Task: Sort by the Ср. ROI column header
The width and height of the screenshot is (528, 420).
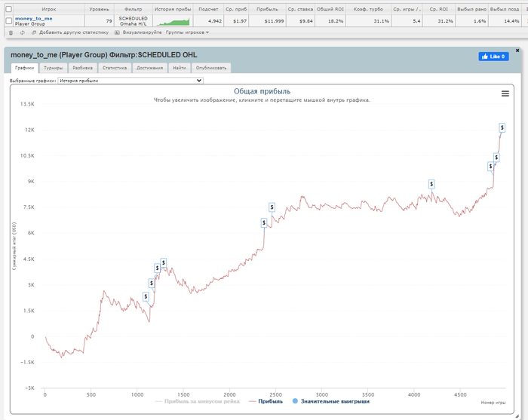Action: 439,9
